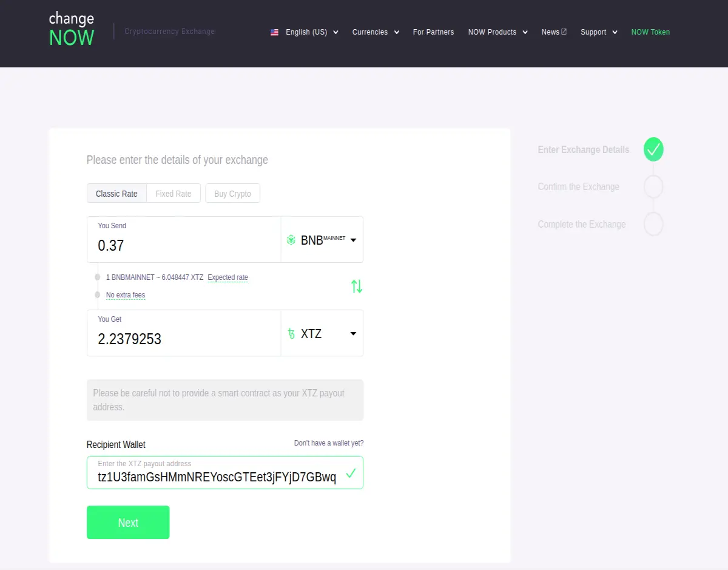Click the Cryptocurrency Exchange tagline

(x=170, y=32)
